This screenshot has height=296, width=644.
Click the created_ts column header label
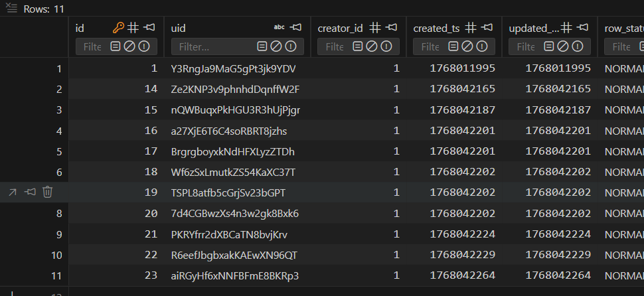click(436, 28)
